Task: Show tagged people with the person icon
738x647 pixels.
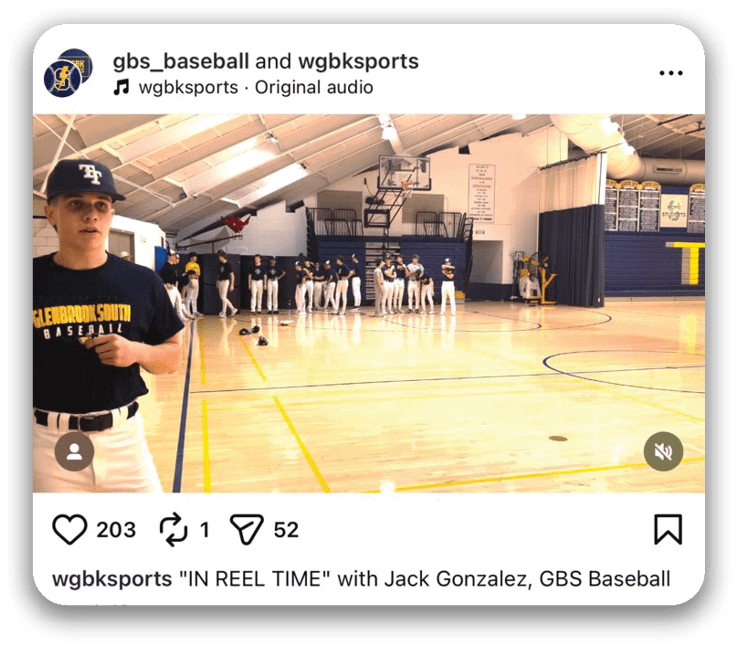Action: click(74, 451)
